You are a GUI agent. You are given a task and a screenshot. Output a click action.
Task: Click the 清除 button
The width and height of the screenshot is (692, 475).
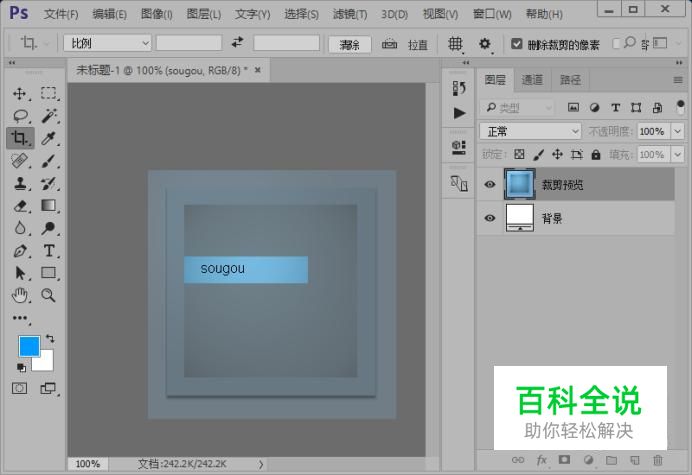tap(350, 44)
